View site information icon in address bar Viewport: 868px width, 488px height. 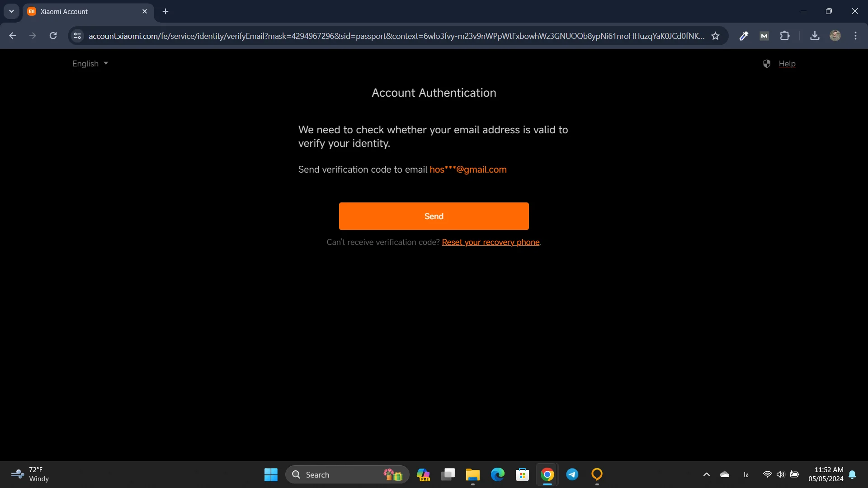point(77,36)
